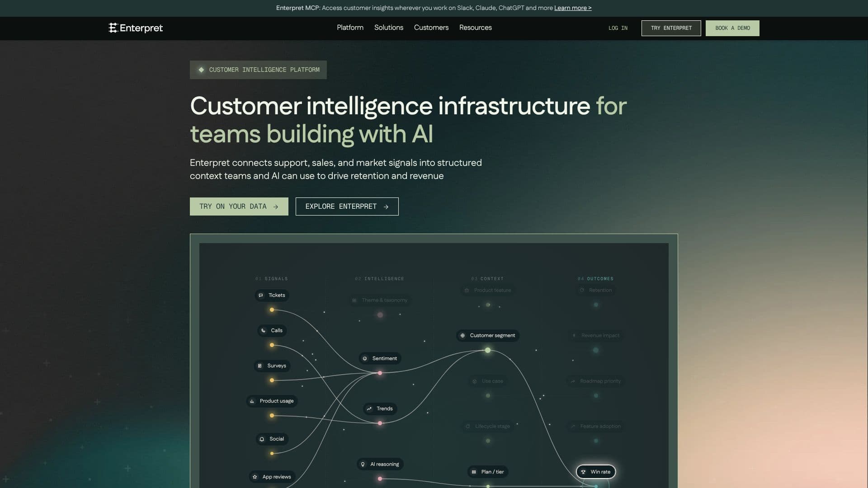This screenshot has height=488, width=868.
Task: Click the pink dot under Trends
Action: point(380,423)
